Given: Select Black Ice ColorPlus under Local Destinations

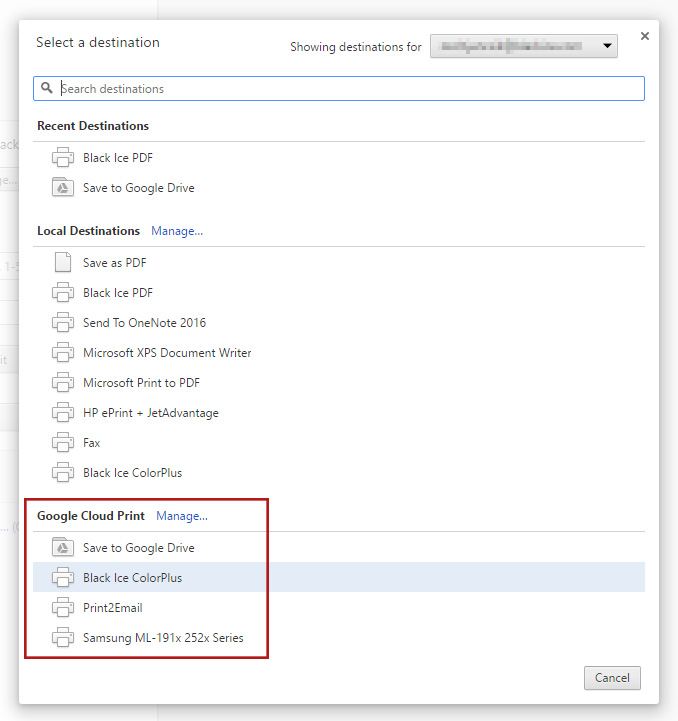Looking at the screenshot, I should pyautogui.click(x=132, y=473).
